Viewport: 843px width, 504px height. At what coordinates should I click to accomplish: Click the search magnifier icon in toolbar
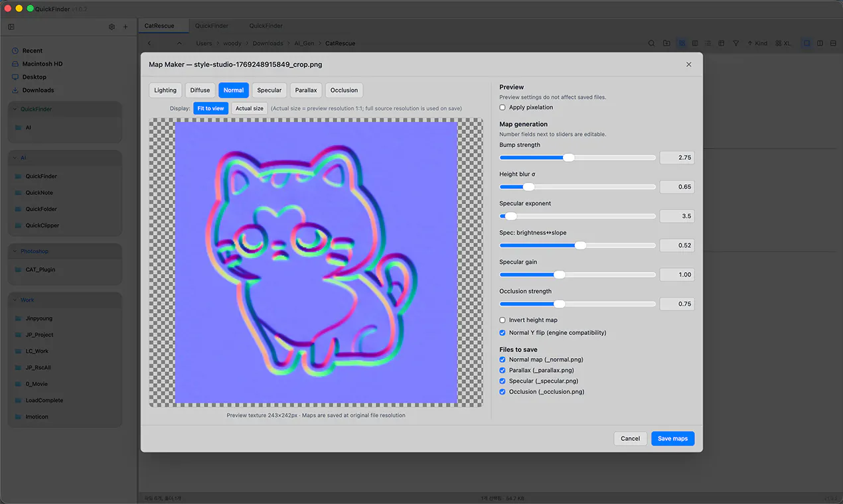652,43
